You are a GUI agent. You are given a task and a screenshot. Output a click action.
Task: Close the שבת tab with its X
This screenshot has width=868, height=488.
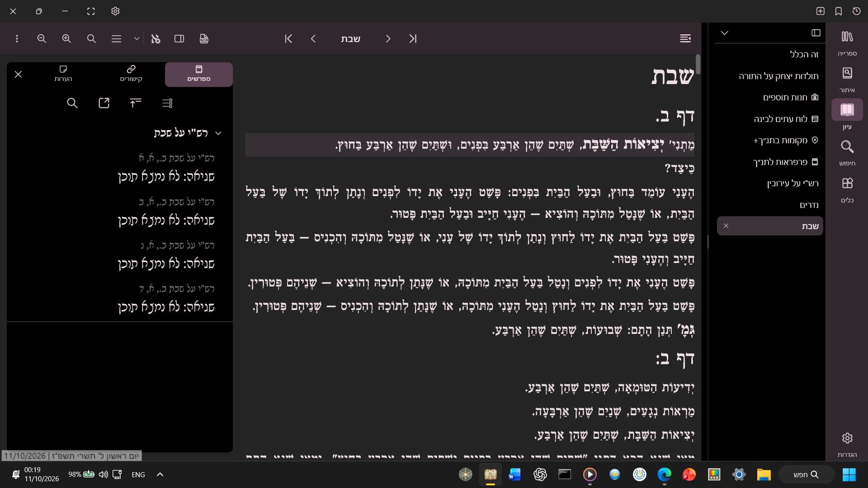(x=726, y=226)
